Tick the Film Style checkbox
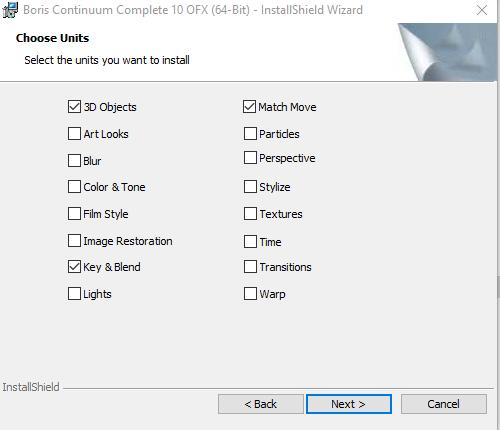 pyautogui.click(x=74, y=214)
